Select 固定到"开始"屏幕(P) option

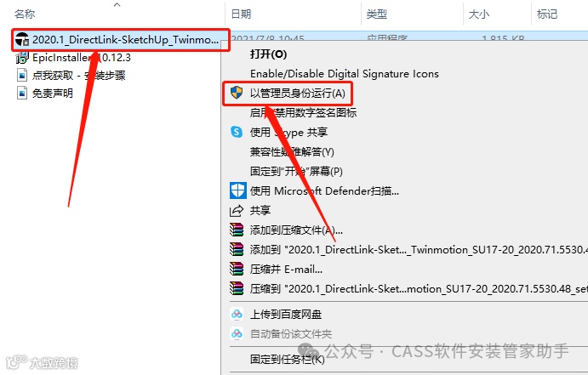point(296,171)
